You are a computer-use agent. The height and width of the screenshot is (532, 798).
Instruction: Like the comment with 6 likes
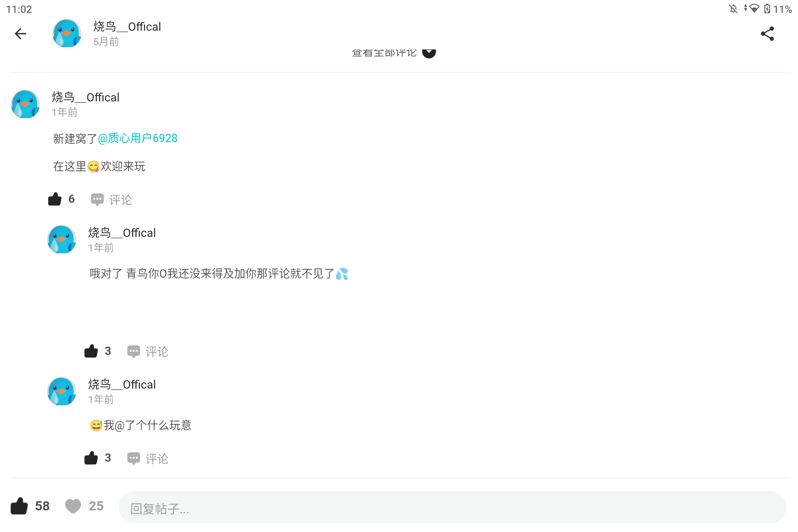(55, 199)
